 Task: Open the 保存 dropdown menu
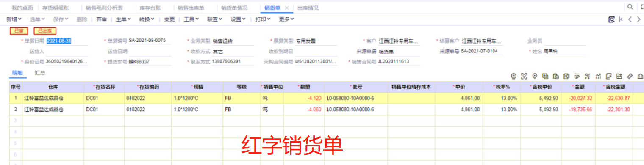61,19
